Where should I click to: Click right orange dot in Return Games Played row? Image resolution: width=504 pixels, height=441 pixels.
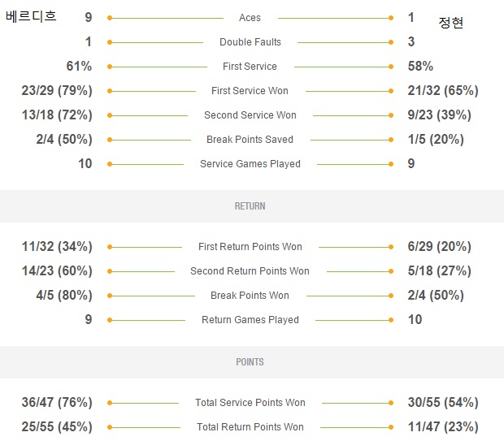tap(391, 320)
